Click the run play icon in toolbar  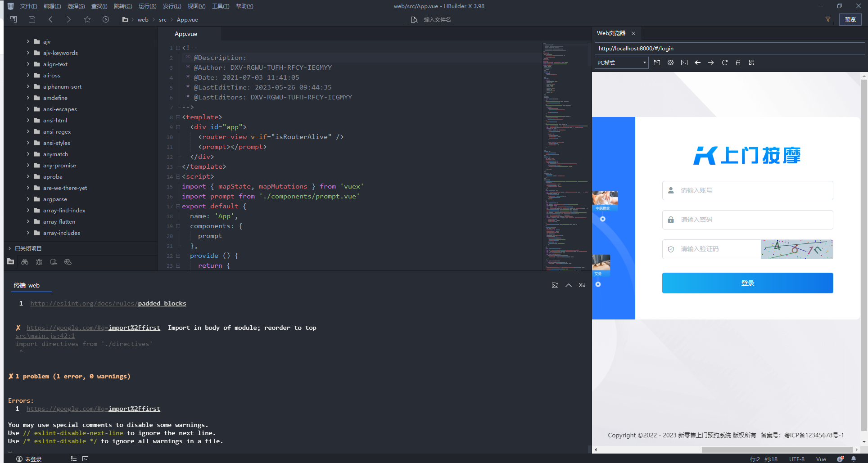[x=106, y=19]
